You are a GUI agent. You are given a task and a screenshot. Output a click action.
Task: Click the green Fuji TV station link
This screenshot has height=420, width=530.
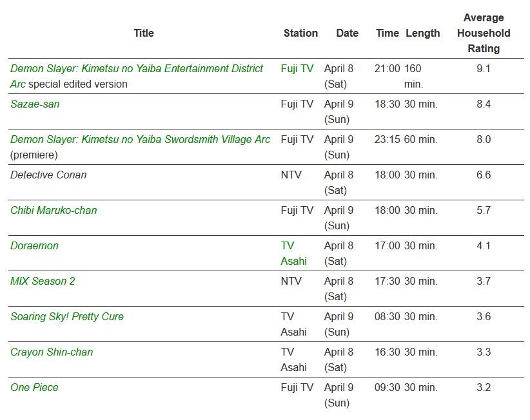(x=297, y=68)
